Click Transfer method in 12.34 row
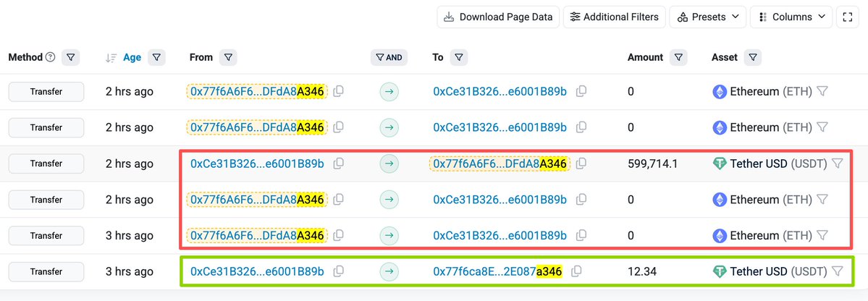This screenshot has height=301, width=868. (46, 271)
